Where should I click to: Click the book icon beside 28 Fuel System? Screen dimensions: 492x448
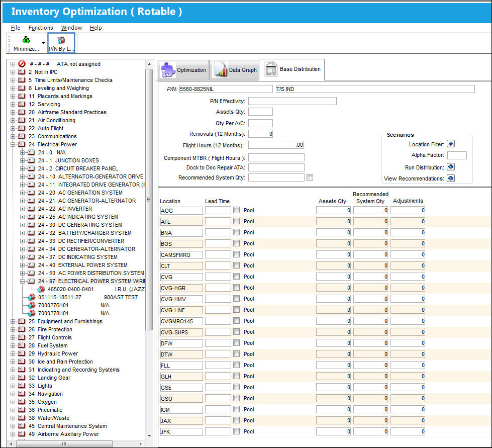point(22,345)
